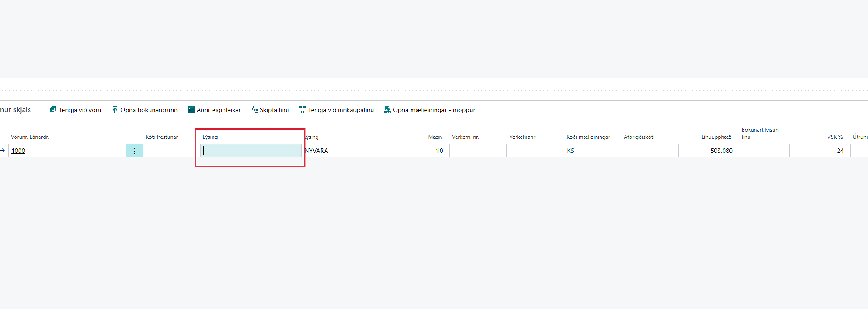Select the row using the arrow indicator

click(3, 151)
